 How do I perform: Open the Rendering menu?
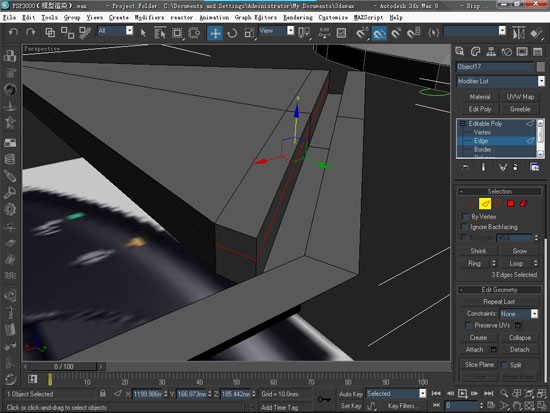tap(298, 17)
